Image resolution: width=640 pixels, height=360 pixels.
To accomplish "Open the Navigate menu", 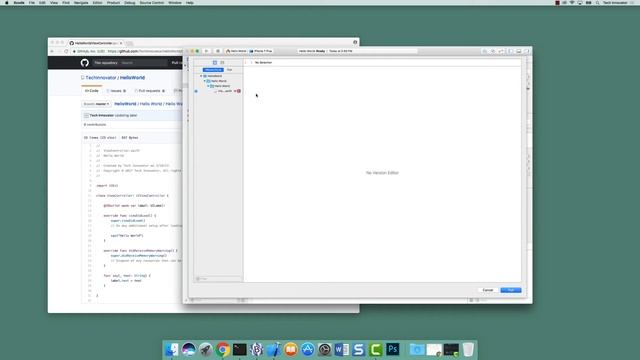I will point(81,2).
